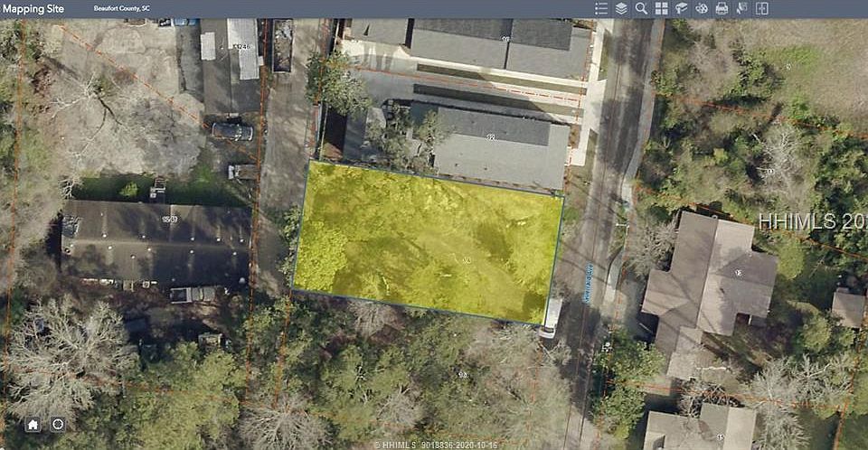Select the yellow highlighted parcel
868x450 pixels.
(x=425, y=239)
